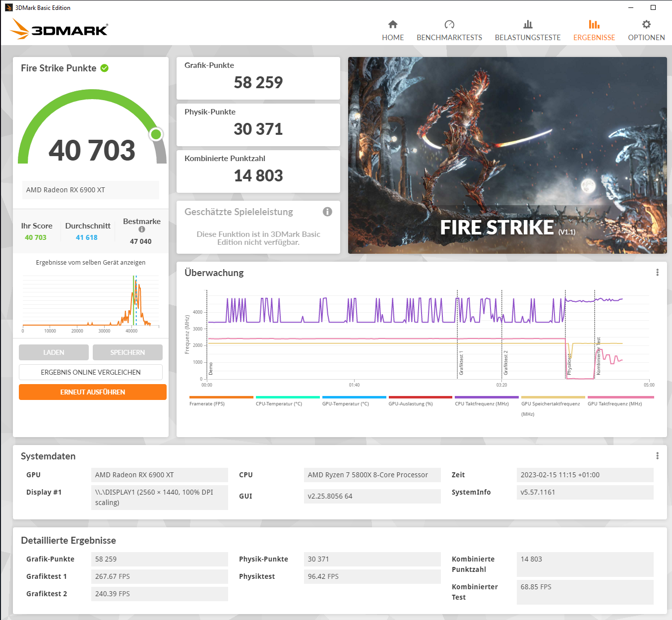This screenshot has height=620, width=672.
Task: Click the Grafik-Punkte value 58 259
Action: pyautogui.click(x=258, y=82)
